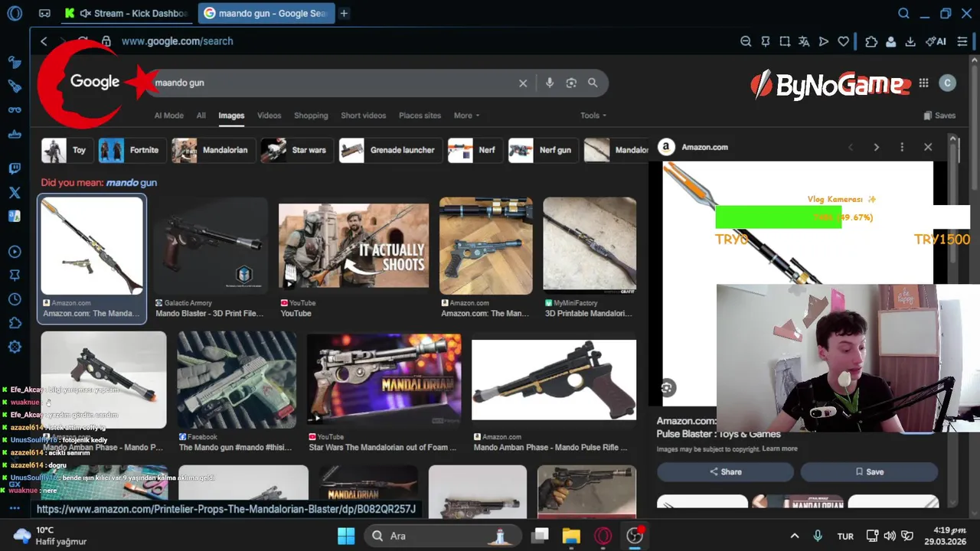The width and height of the screenshot is (980, 551).
Task: Open the Opera GX main menu icon
Action: tap(15, 13)
